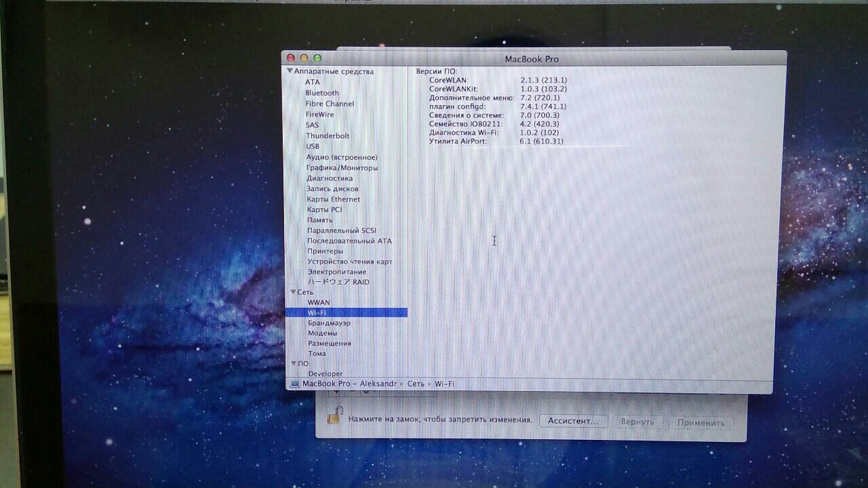Viewport: 868px width, 488px height.
Task: Select Параллельный SCSI entry
Action: point(341,230)
